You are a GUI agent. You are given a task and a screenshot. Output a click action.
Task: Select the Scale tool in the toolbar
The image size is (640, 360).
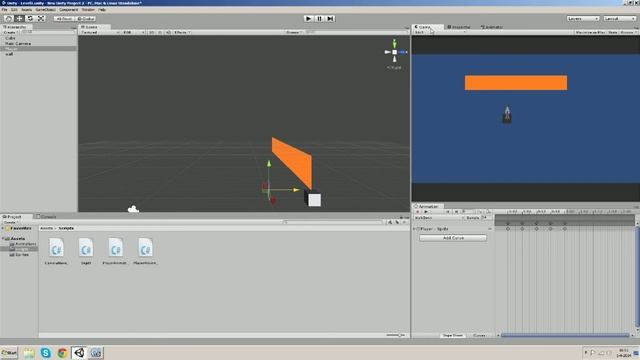click(41, 18)
